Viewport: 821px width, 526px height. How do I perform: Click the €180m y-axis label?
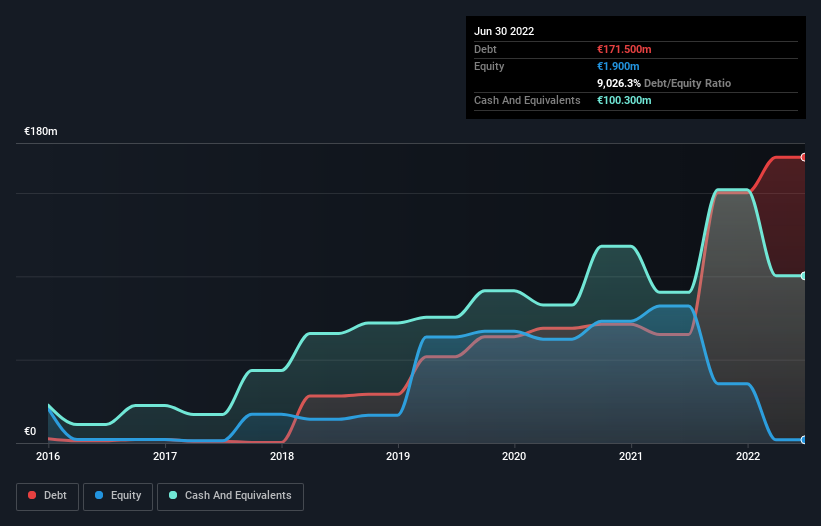41,131
